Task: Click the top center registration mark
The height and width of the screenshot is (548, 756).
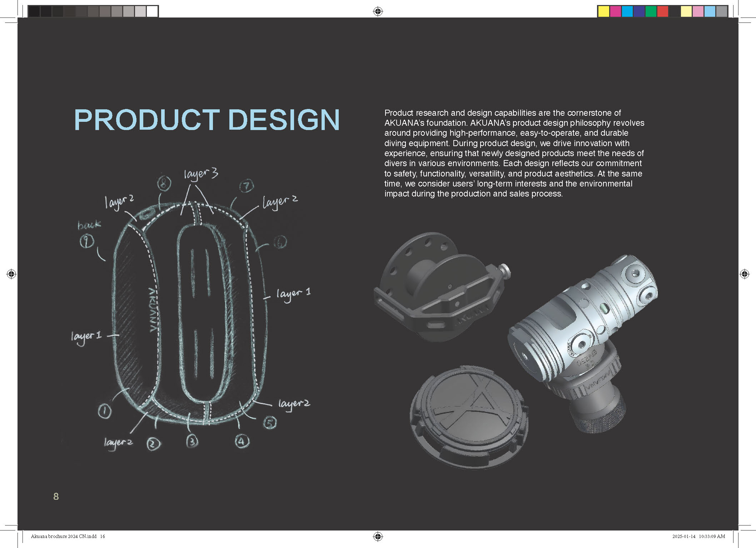Action: tap(378, 11)
